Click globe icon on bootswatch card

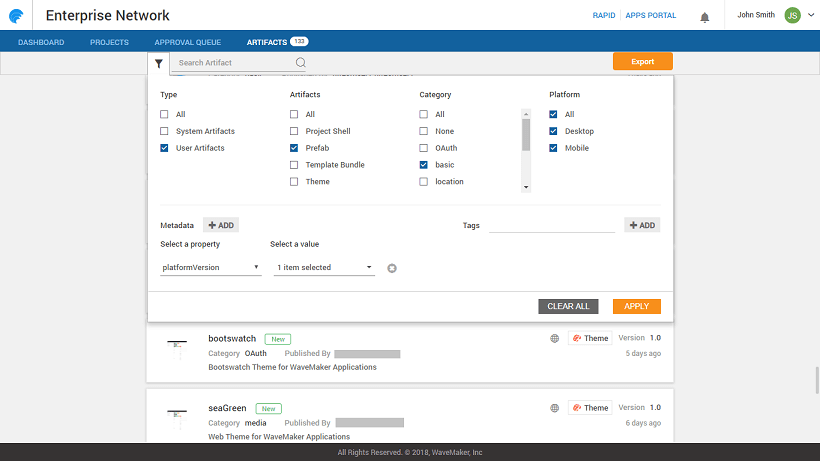554,338
